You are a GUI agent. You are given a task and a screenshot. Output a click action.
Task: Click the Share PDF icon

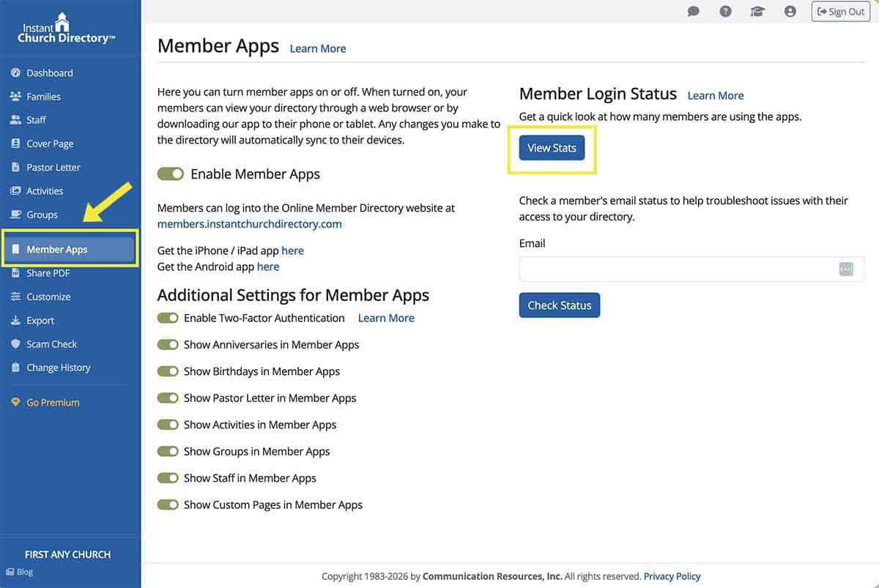(x=15, y=273)
